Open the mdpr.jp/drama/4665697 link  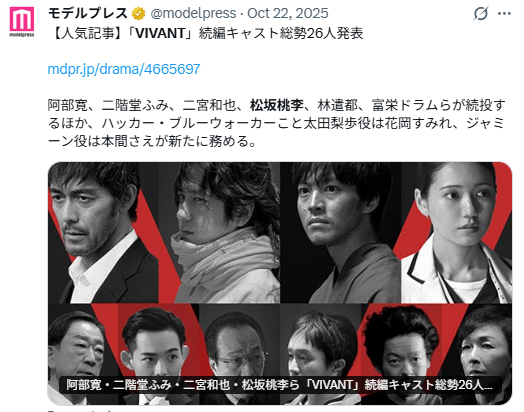click(x=124, y=69)
